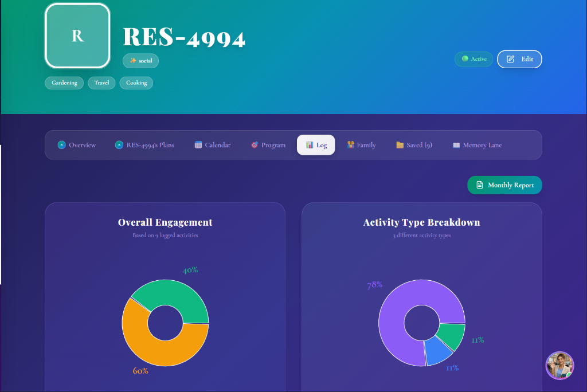Click the Cooking interest tag
The width and height of the screenshot is (587, 392).
pyautogui.click(x=136, y=83)
